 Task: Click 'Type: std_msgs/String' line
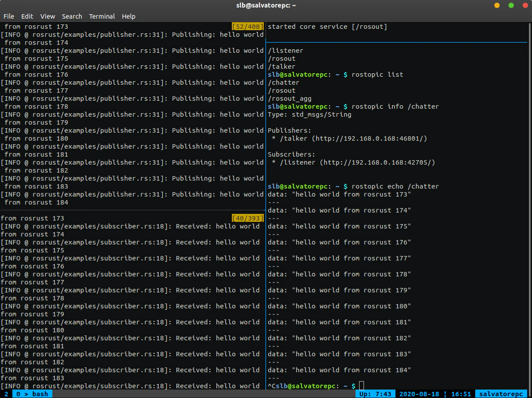(x=309, y=114)
